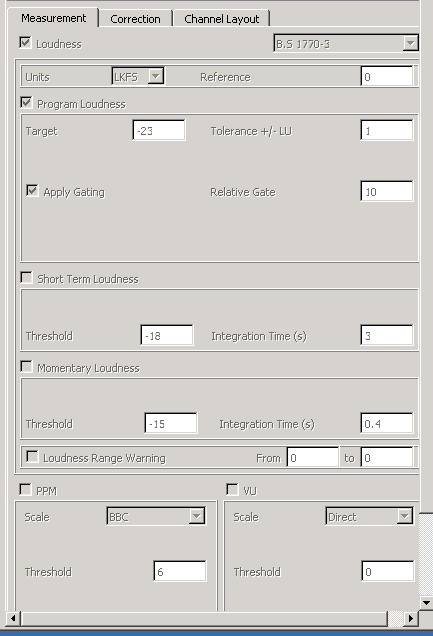Select the Measurement tab
This screenshot has width=433, height=636.
click(53, 18)
